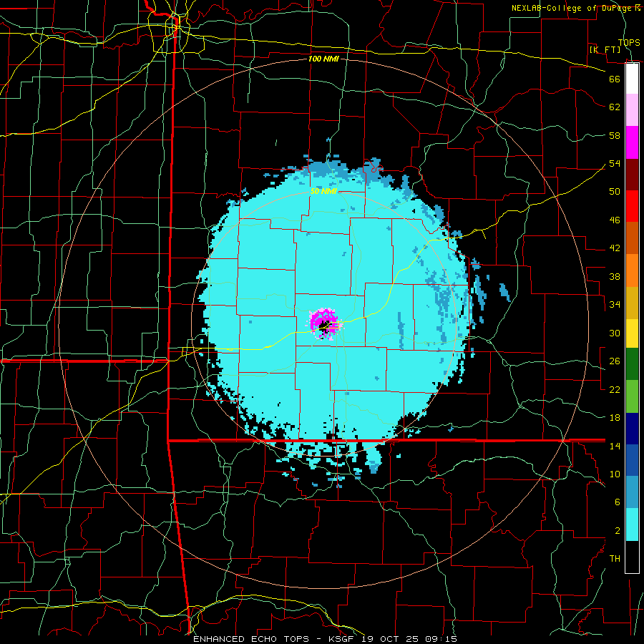The height and width of the screenshot is (644, 644).
Task: Click the "58" legend value
Action: (x=615, y=135)
